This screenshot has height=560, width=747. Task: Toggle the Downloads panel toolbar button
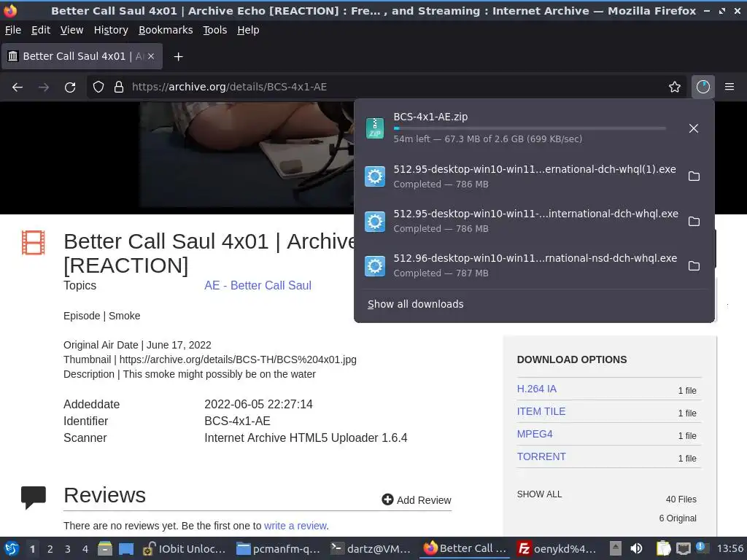[703, 87]
